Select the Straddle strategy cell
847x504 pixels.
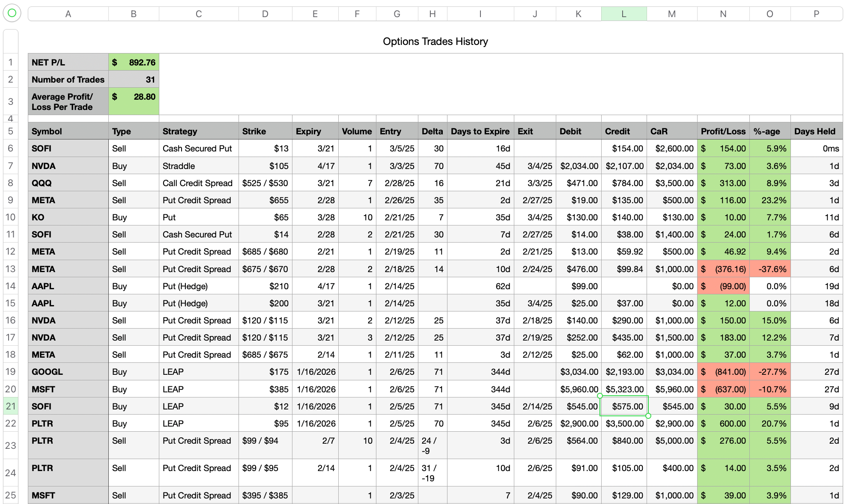point(199,166)
